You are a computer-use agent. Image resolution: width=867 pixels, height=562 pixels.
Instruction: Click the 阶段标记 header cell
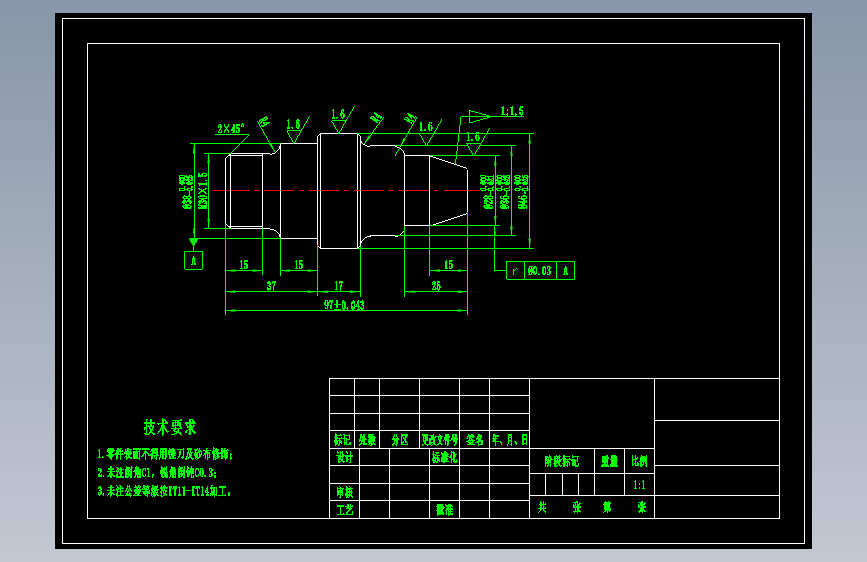click(x=562, y=461)
